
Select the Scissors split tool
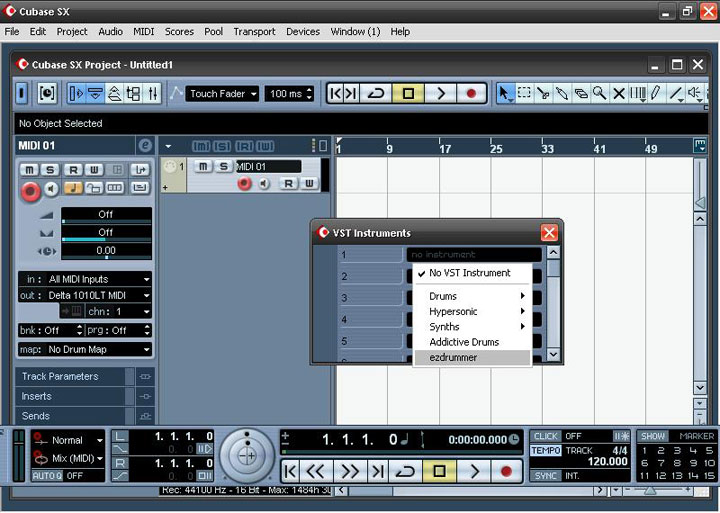tap(543, 94)
